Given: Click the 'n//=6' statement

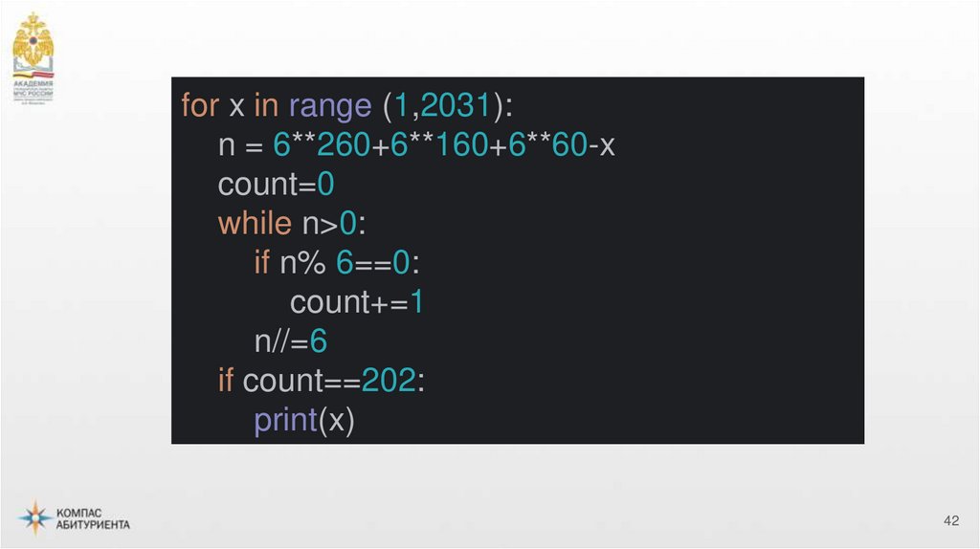Looking at the screenshot, I should point(291,341).
